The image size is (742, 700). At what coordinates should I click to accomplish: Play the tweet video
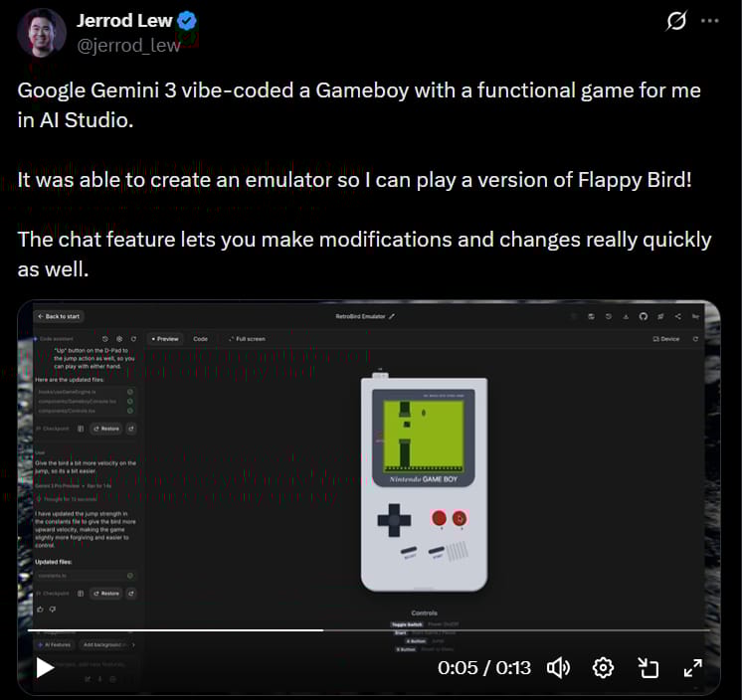coord(45,668)
